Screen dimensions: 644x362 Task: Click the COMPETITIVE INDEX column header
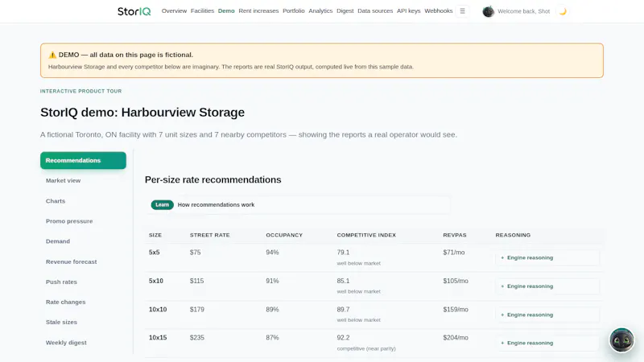pyautogui.click(x=366, y=235)
